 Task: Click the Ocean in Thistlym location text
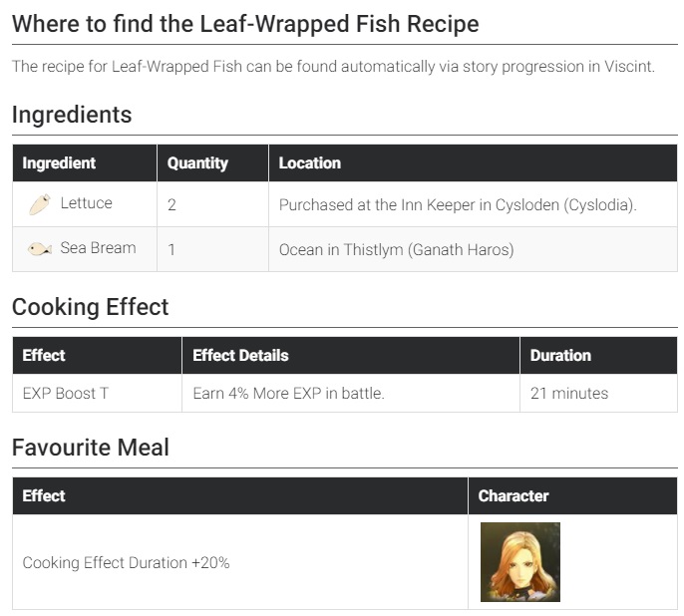tap(397, 249)
